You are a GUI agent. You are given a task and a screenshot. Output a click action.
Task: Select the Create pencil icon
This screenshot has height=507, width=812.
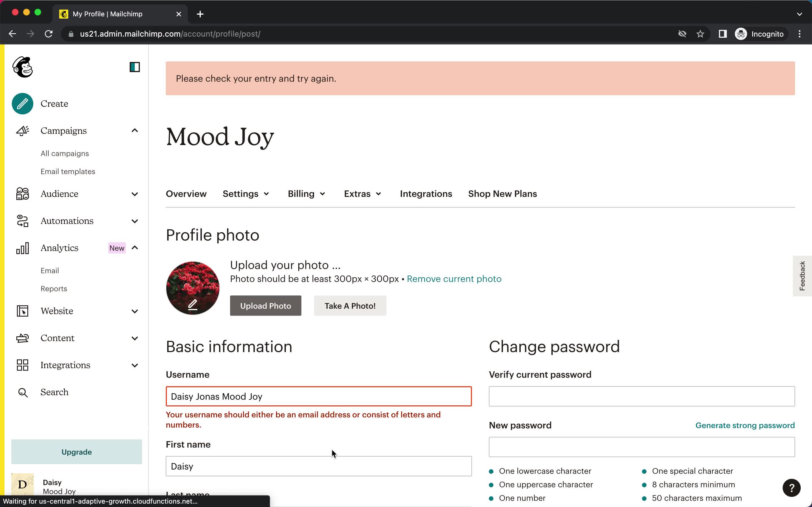pyautogui.click(x=22, y=103)
